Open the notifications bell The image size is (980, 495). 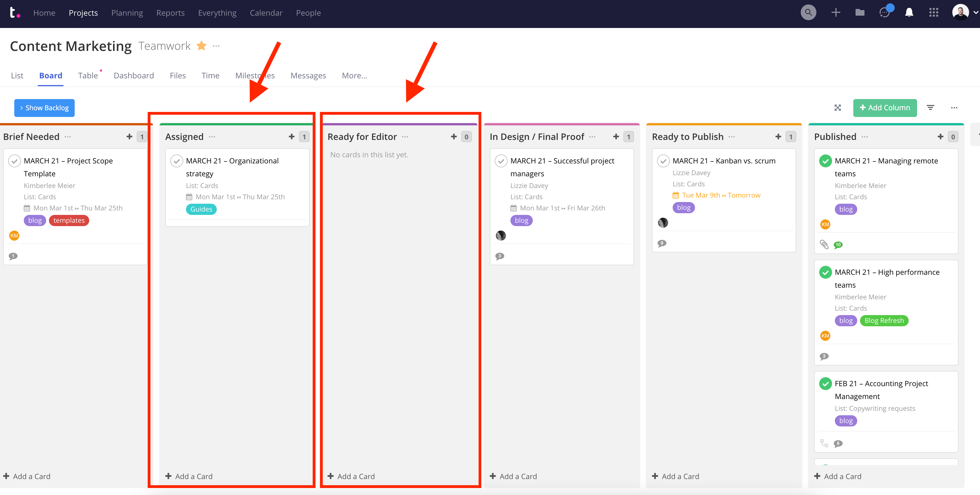(909, 13)
